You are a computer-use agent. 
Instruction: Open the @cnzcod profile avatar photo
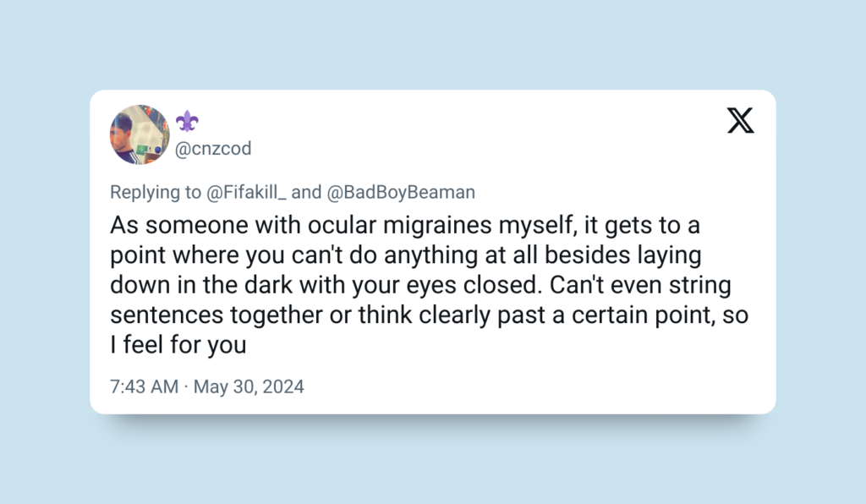140,134
